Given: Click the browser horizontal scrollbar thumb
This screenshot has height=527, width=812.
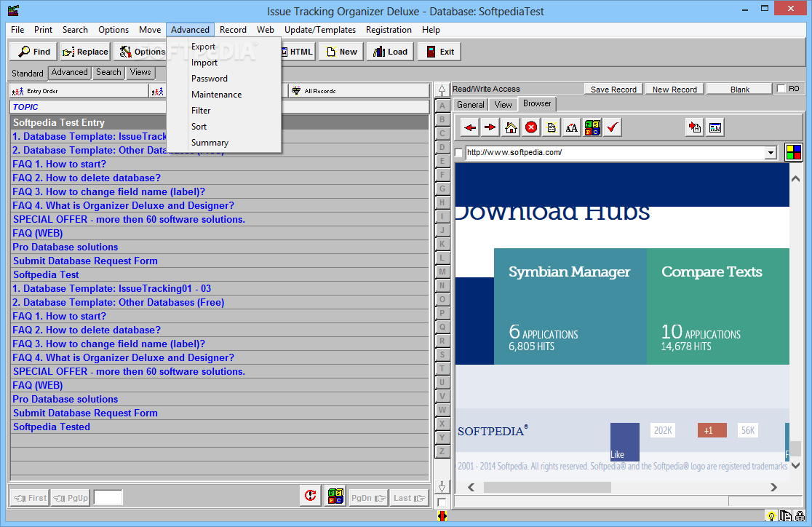Looking at the screenshot, I should (x=547, y=487).
